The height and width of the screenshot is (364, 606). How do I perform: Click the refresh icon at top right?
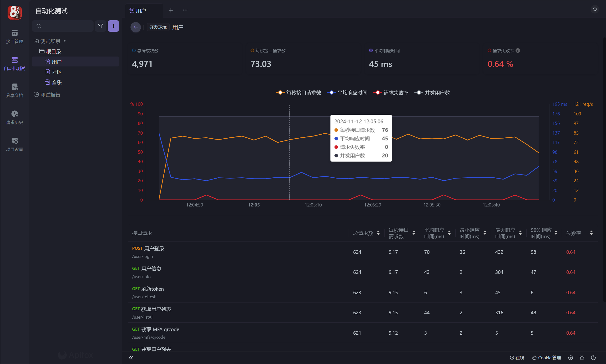click(595, 9)
